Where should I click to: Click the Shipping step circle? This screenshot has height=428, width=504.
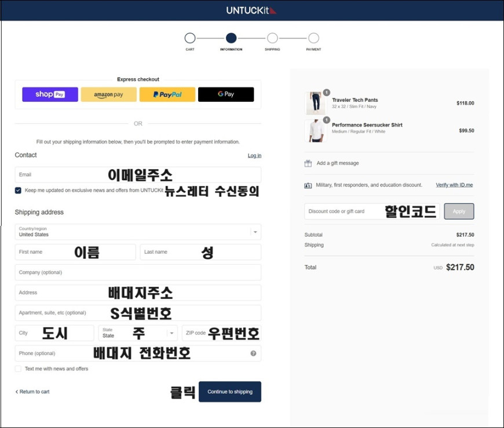tap(272, 38)
